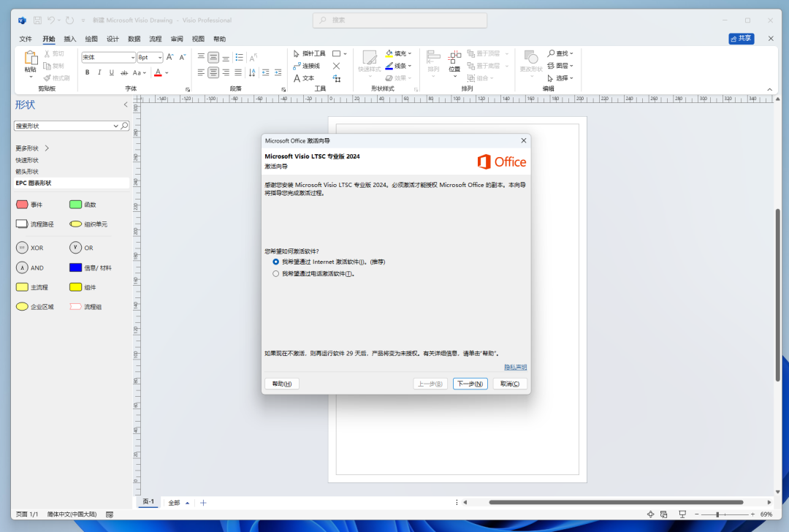Open the Change Case (Aa) dropdown
The width and height of the screenshot is (789, 532).
(140, 72)
